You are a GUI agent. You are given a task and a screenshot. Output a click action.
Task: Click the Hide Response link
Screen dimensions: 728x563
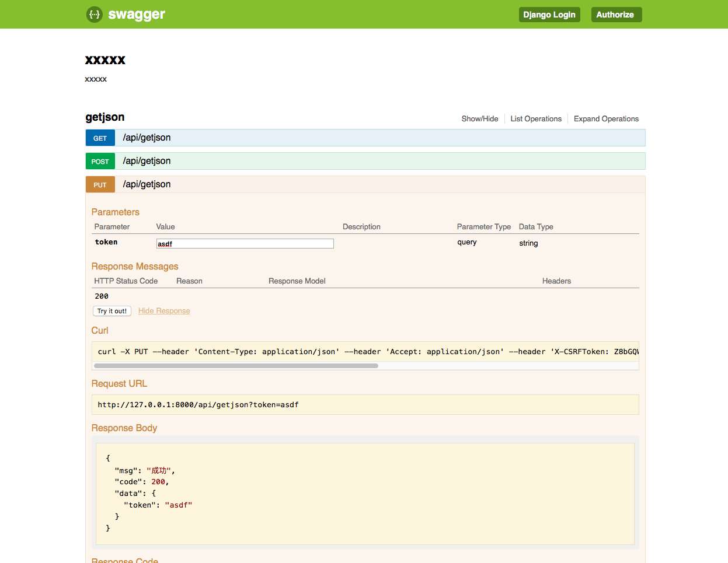pyautogui.click(x=164, y=311)
